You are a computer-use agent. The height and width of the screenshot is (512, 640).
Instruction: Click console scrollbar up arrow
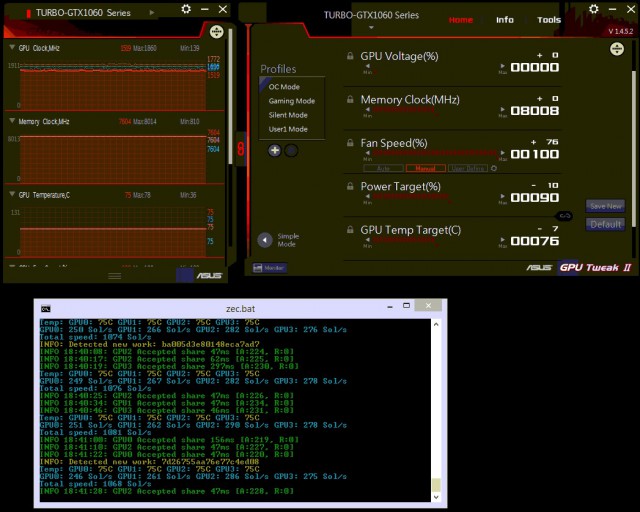[x=436, y=324]
